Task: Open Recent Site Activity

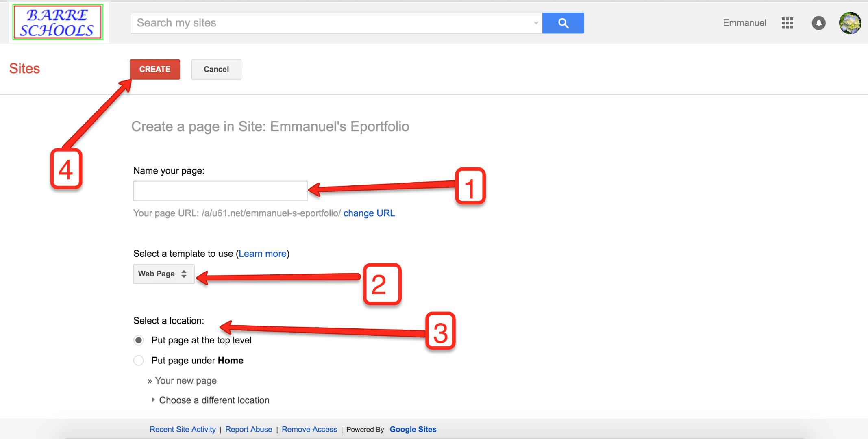Action: [x=183, y=429]
